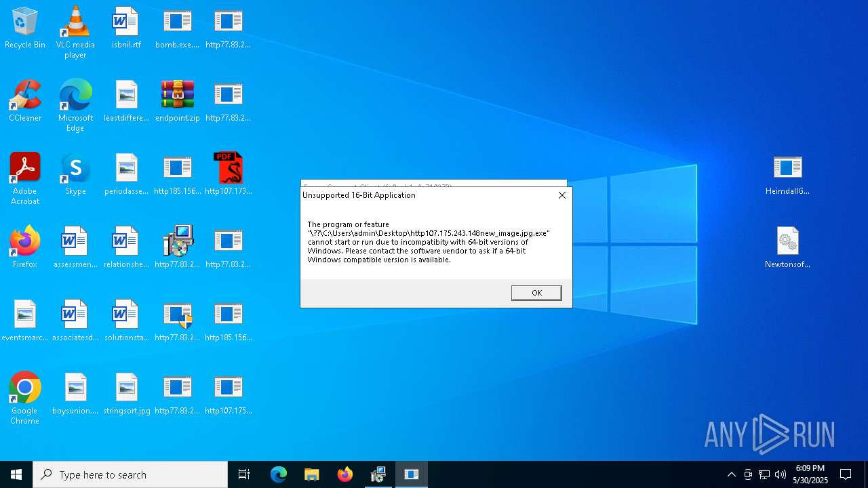
Task: Open the volume control tray icon
Action: 781,474
